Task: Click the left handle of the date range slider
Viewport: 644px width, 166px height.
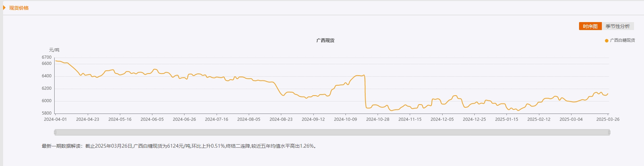Action: [x=55, y=132]
